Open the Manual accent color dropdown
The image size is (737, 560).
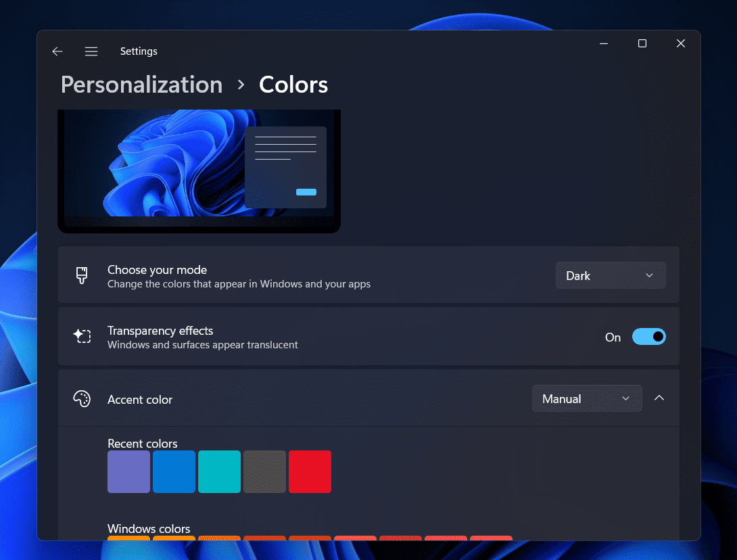(587, 398)
